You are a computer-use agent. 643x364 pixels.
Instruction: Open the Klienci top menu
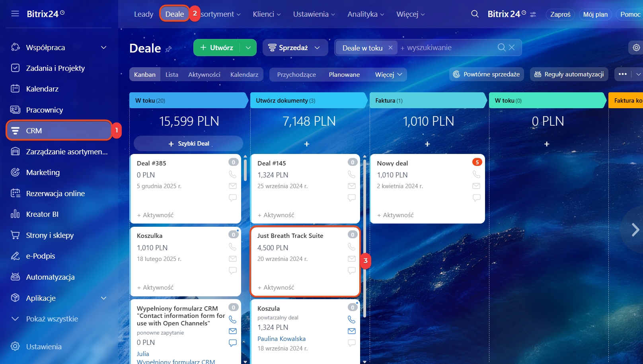coord(267,14)
